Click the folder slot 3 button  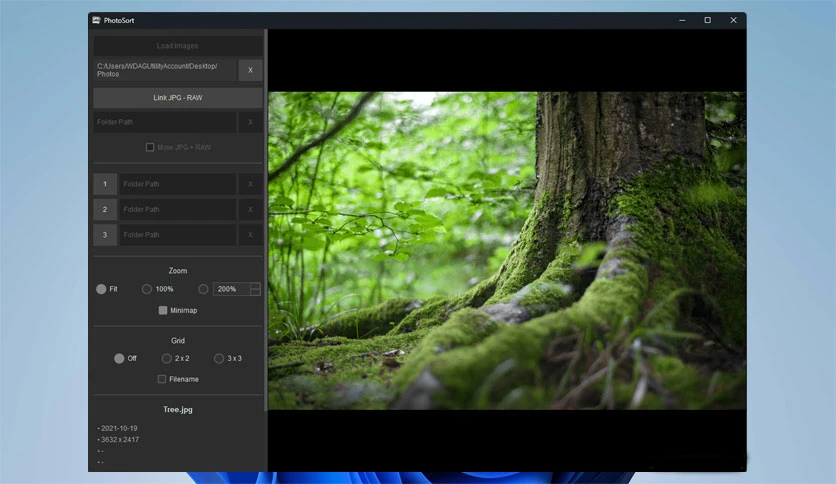click(105, 235)
